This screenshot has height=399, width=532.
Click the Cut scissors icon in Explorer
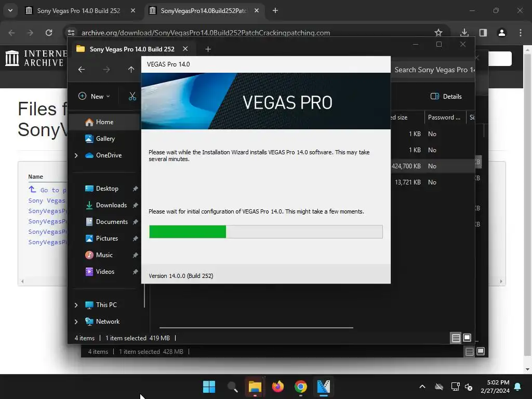point(132,96)
